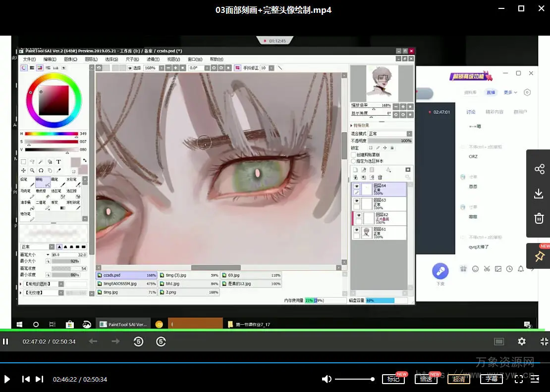Click the 字幕 subtitles button
The image size is (550, 392).
491,379
